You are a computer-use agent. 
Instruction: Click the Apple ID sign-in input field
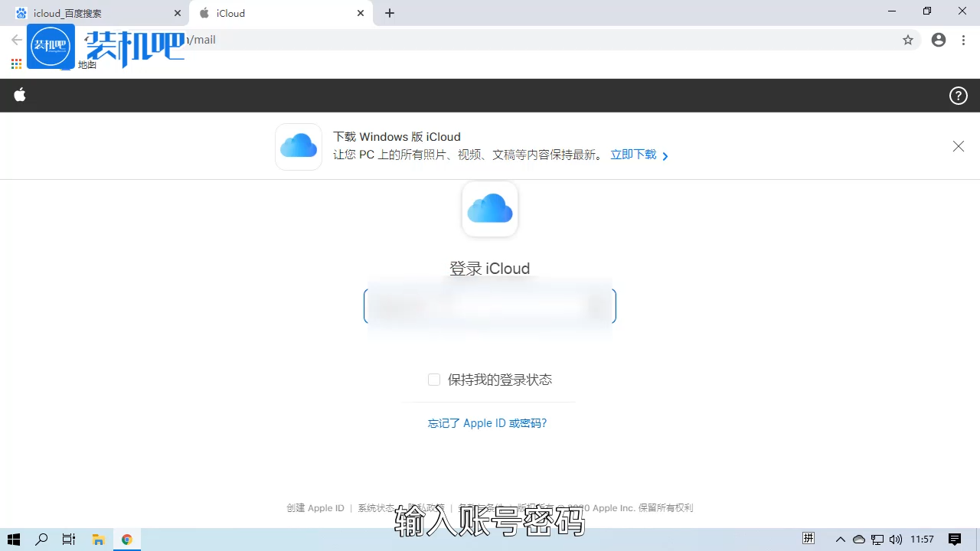coord(489,305)
